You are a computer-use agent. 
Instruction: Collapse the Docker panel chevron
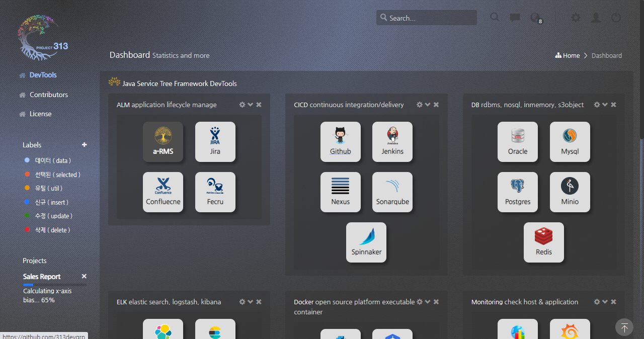pos(428,302)
